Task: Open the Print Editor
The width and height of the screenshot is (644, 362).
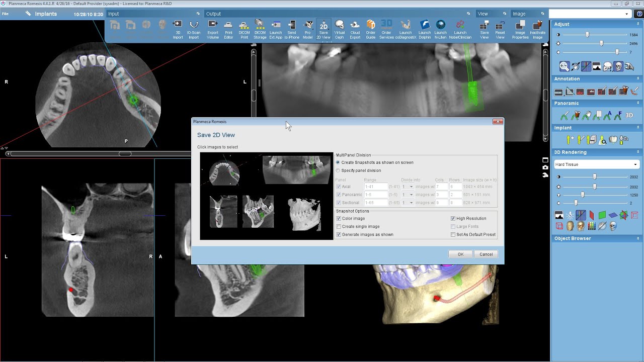Action: [228, 30]
